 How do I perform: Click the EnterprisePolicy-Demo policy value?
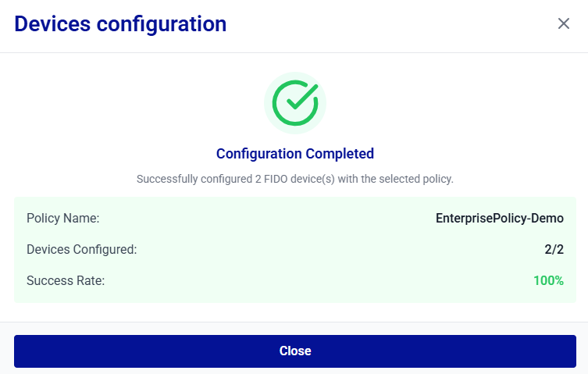[499, 219]
